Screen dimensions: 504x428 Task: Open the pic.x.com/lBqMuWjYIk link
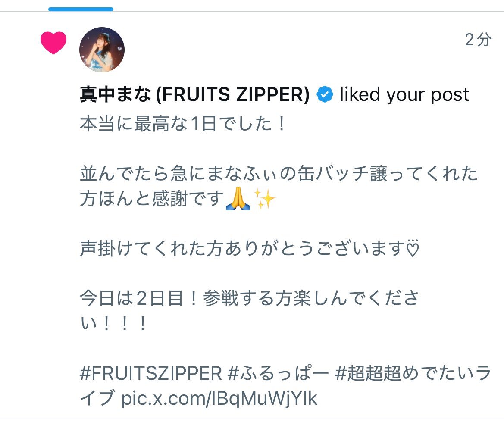click(x=219, y=398)
